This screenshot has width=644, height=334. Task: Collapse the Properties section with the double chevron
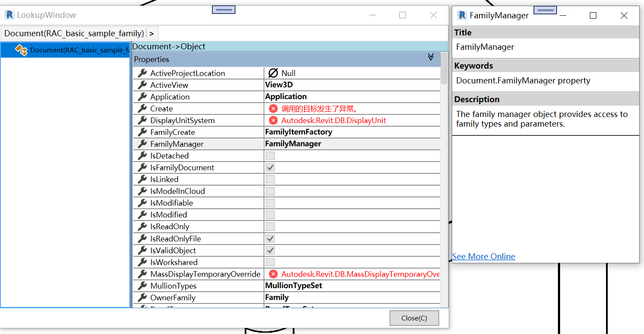coord(431,57)
